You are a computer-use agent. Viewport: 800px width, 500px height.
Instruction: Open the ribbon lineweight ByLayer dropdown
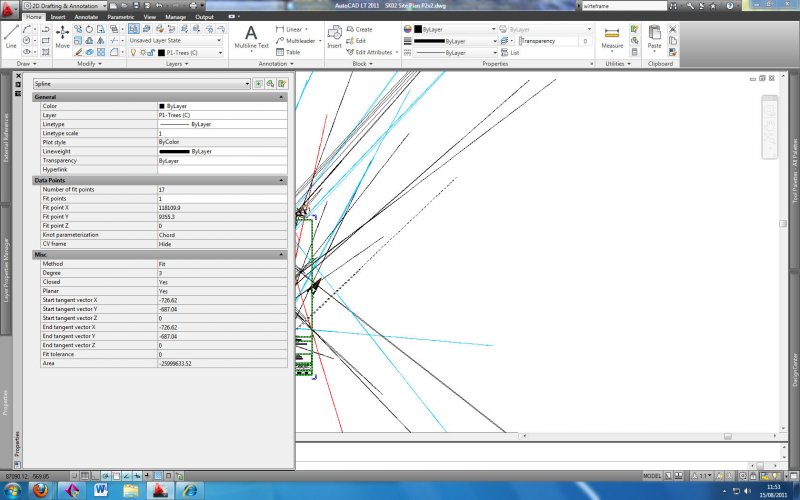coord(454,41)
